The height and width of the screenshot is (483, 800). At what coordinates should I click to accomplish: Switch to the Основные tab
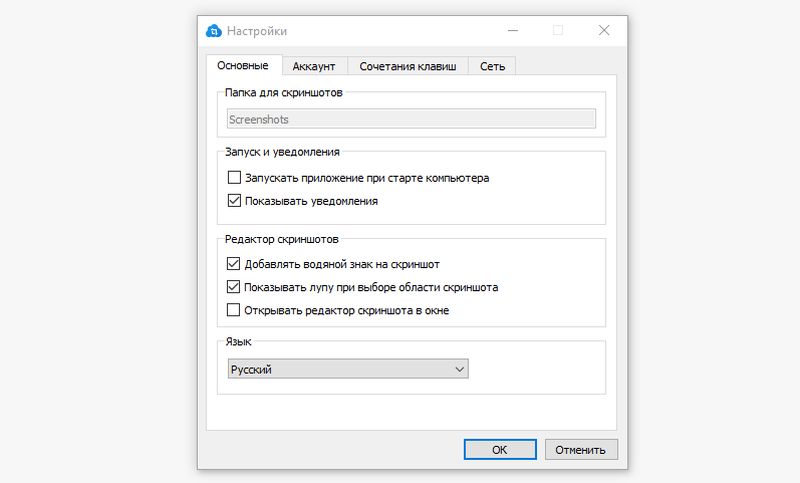[243, 66]
